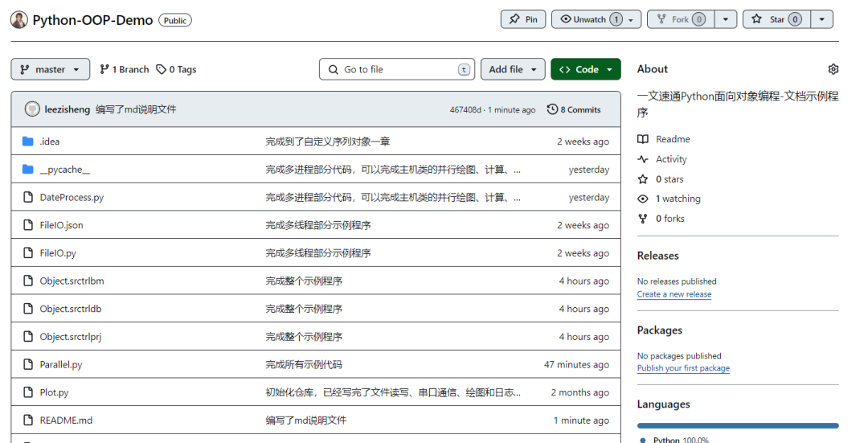
Task: Click the Activity pulse icon
Action: coord(643,159)
